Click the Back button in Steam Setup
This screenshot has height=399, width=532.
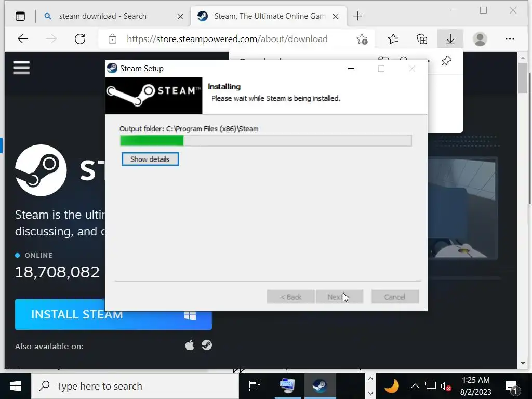(290, 297)
